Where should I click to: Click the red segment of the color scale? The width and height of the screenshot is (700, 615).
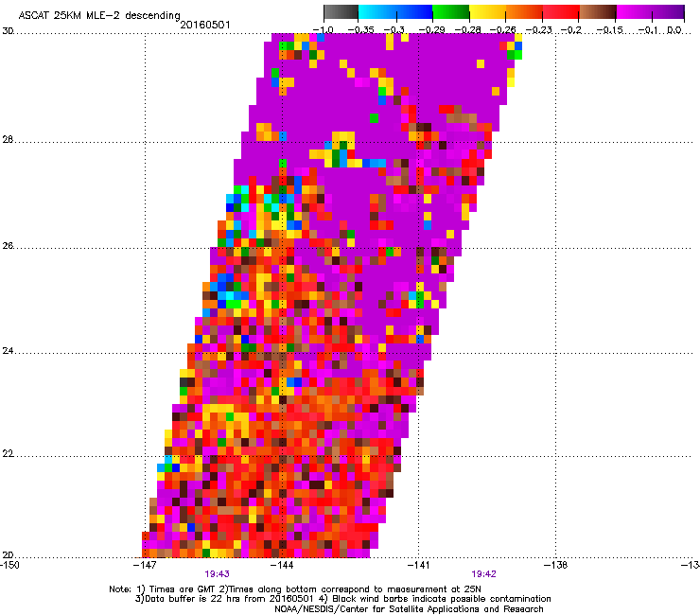561,11
